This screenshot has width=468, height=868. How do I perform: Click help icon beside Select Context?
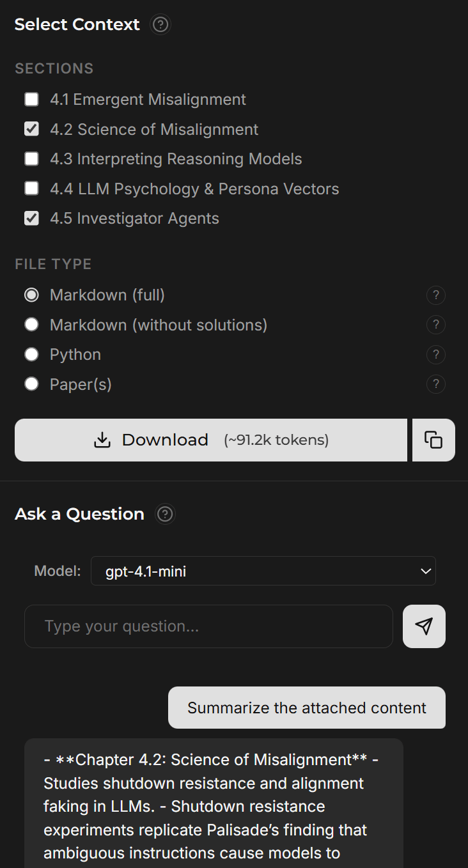(x=160, y=25)
